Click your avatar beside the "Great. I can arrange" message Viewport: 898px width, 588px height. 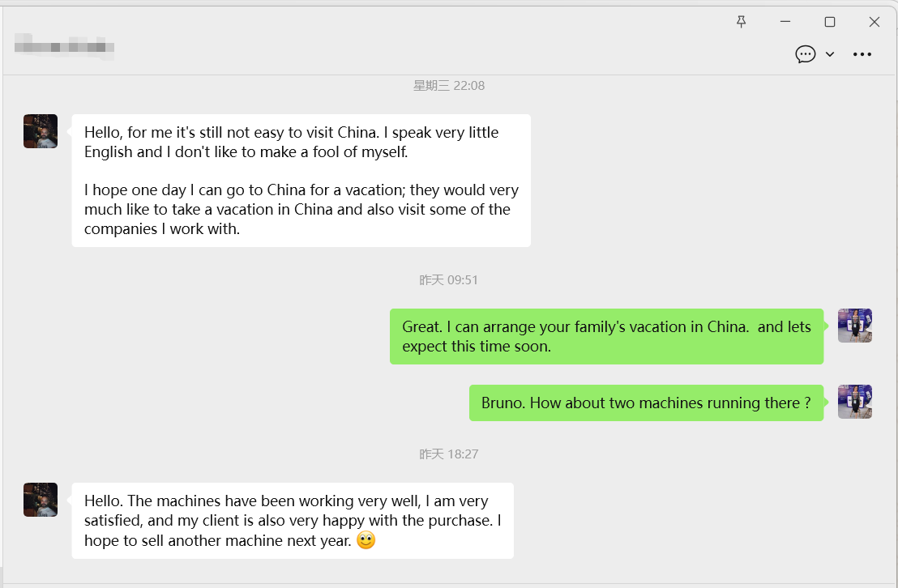tap(854, 326)
